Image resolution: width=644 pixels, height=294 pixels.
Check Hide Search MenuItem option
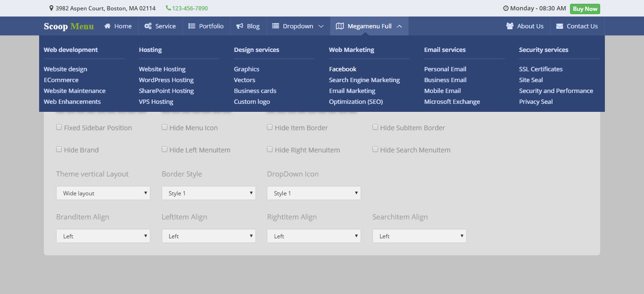[375, 149]
